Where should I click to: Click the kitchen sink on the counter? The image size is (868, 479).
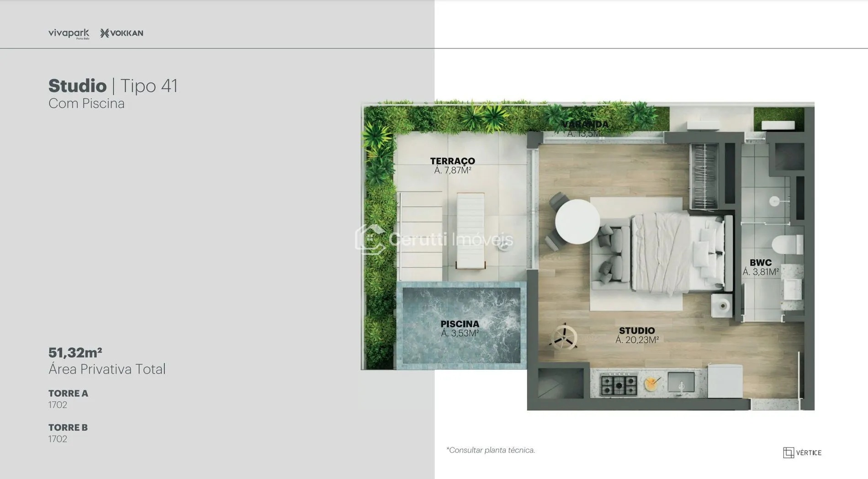(x=681, y=383)
